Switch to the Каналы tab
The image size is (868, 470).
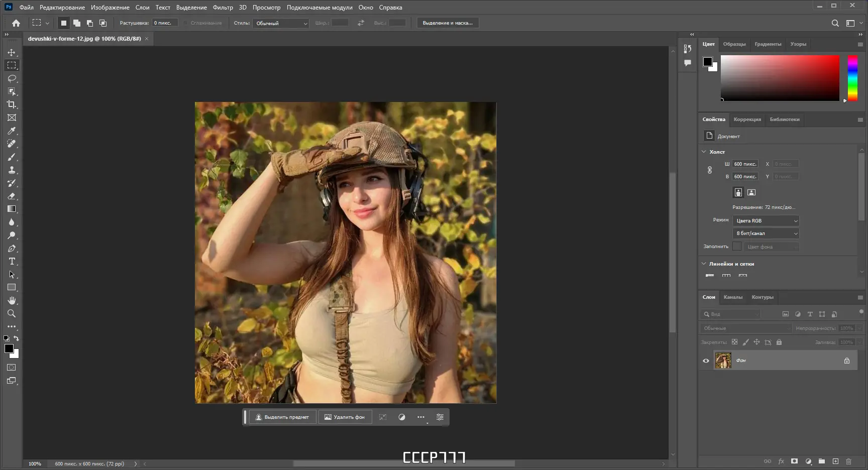pos(733,297)
